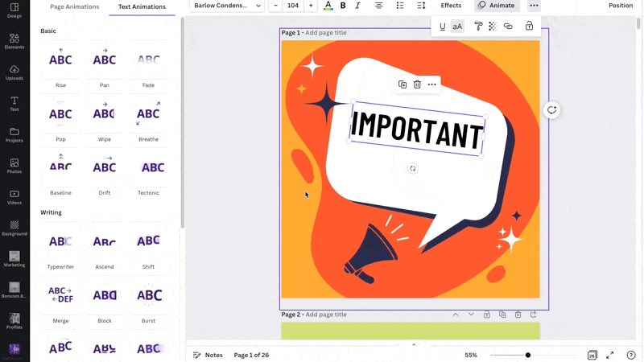Move Page 2 up
Screen dimensions: 644x362
pos(456,315)
